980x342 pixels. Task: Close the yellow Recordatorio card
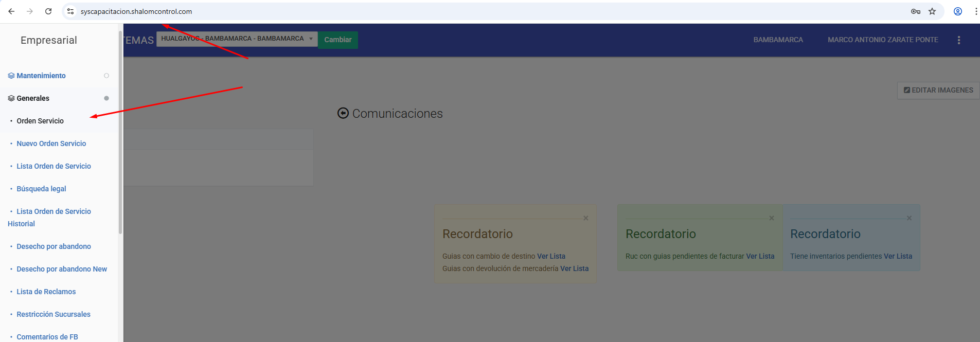point(585,218)
